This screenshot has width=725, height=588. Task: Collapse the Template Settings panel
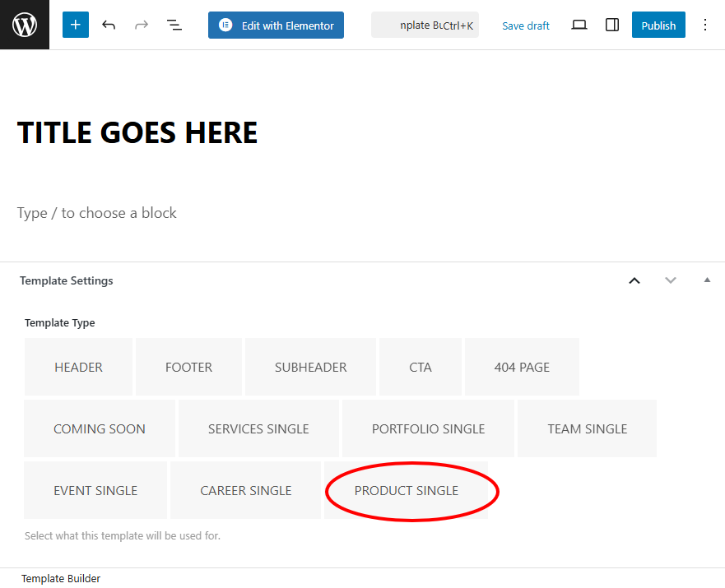click(x=706, y=280)
